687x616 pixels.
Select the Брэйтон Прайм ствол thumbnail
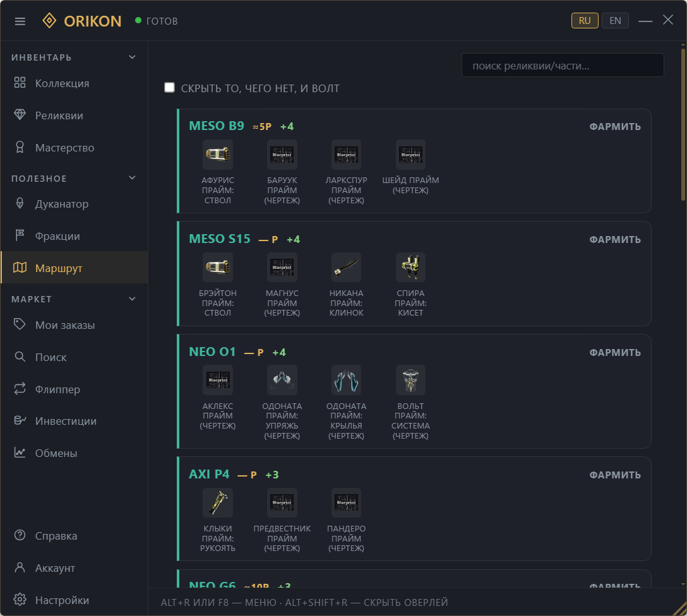(218, 267)
